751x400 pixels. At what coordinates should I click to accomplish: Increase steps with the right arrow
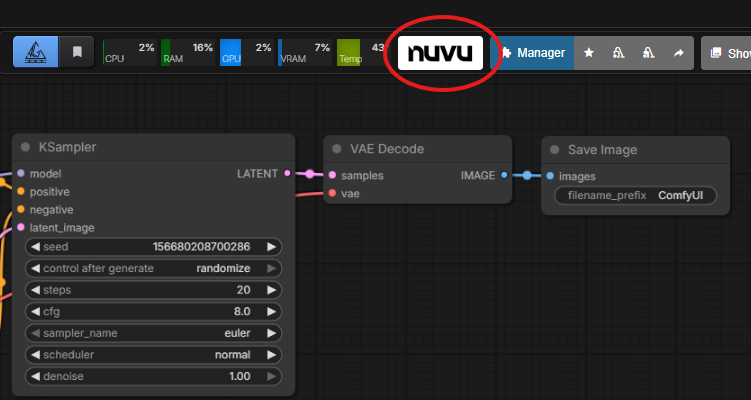point(272,290)
